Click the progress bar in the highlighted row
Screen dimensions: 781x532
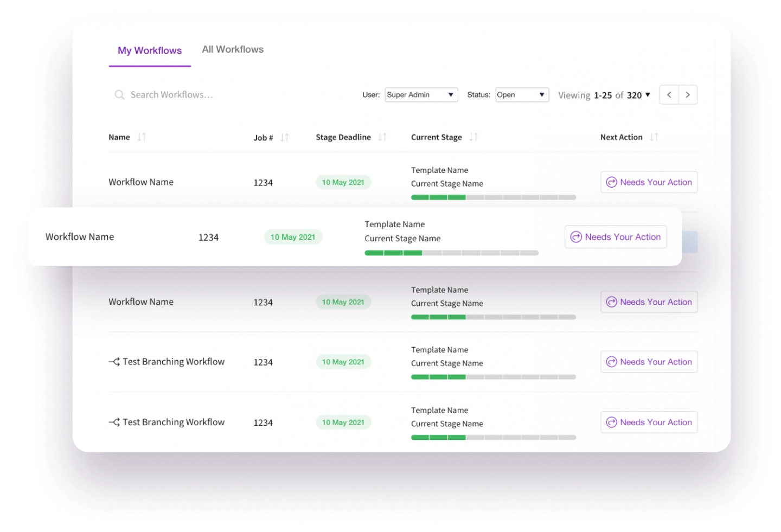tap(452, 253)
